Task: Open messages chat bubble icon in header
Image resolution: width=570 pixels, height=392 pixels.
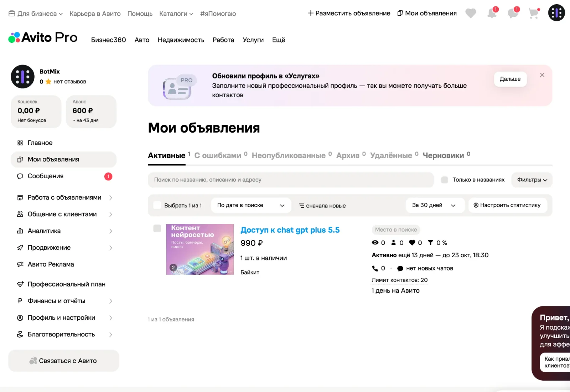Action: [513, 13]
